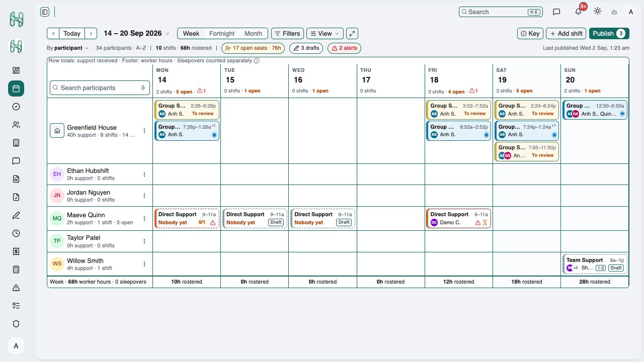Toggle the 3 drafts filter chip

[x=306, y=48]
